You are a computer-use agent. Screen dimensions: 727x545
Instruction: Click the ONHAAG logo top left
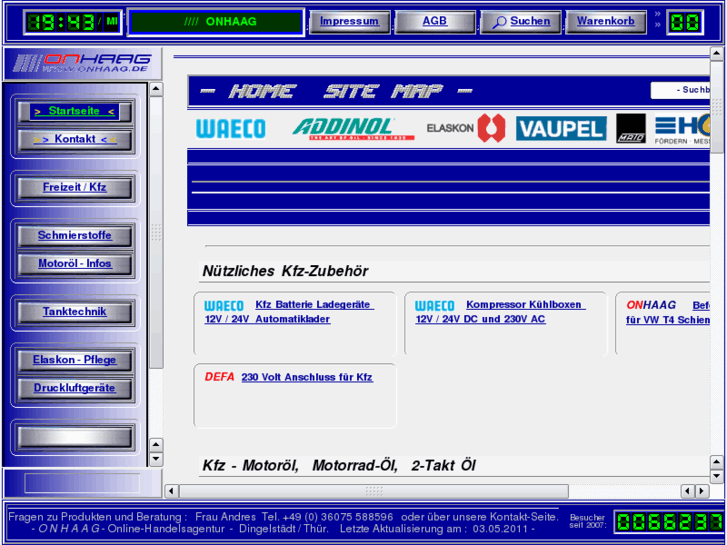83,63
